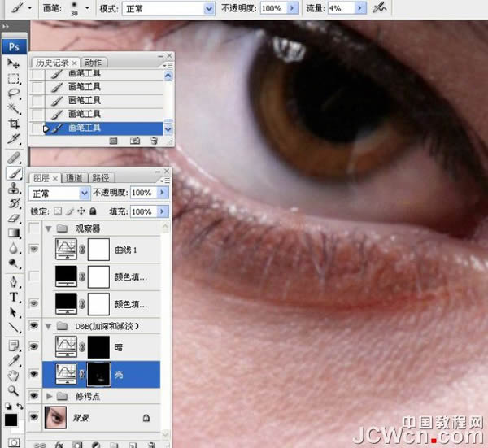Expand the 修污点 layer group

click(x=49, y=396)
